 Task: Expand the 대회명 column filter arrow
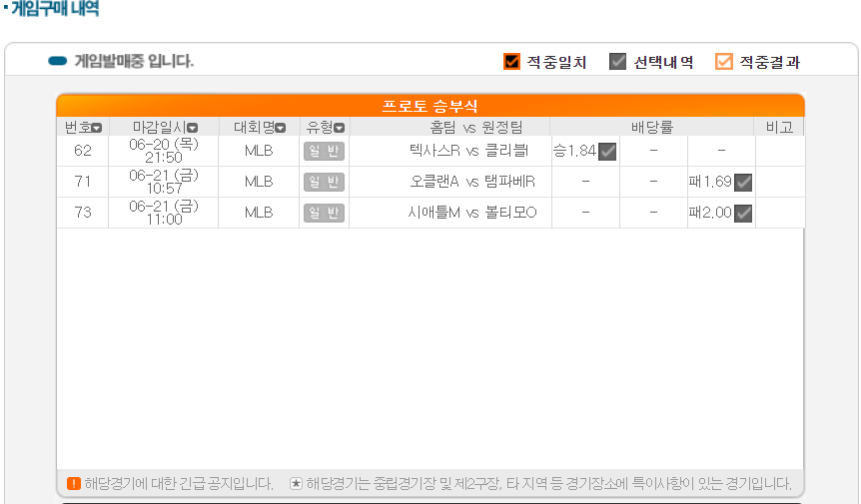click(281, 128)
